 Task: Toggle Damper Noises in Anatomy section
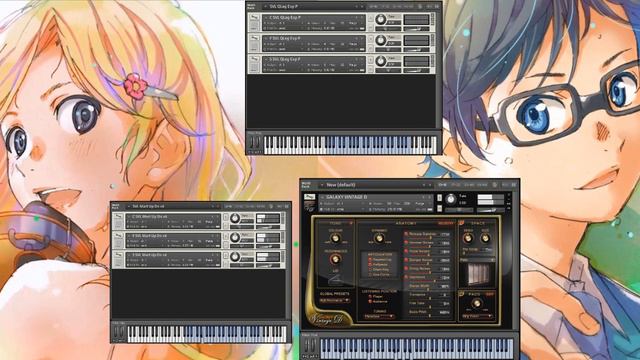pos(406,260)
